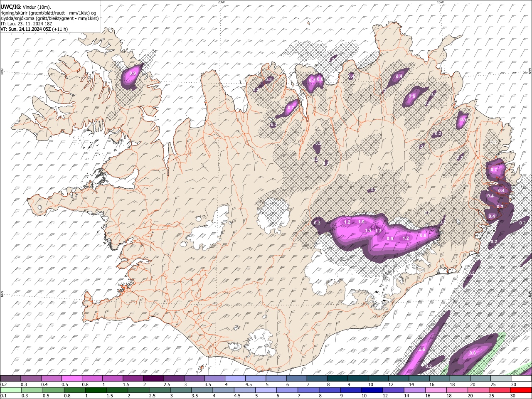
Task: Click the 15W longitude label
Action: click(441, 2)
